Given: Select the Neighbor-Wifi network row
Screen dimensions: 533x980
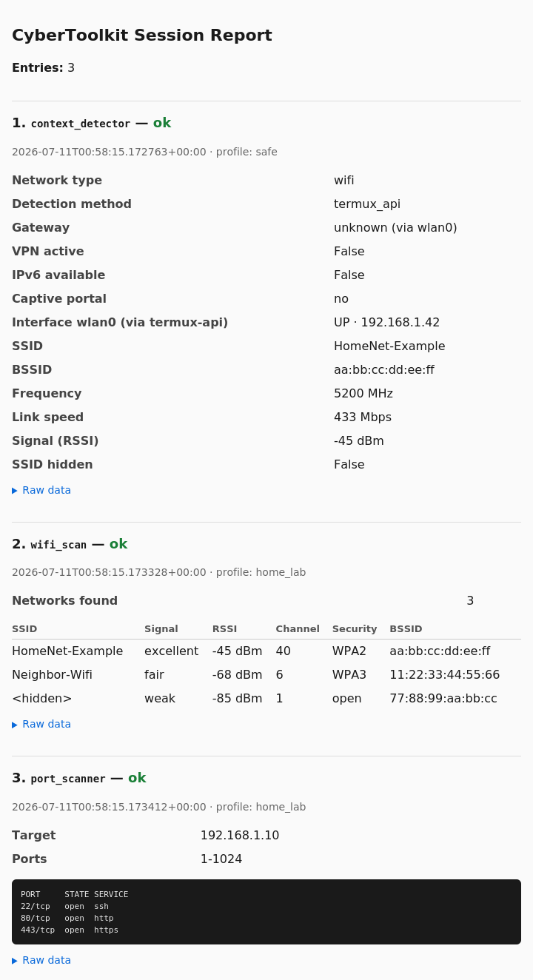Looking at the screenshot, I should click(266, 675).
